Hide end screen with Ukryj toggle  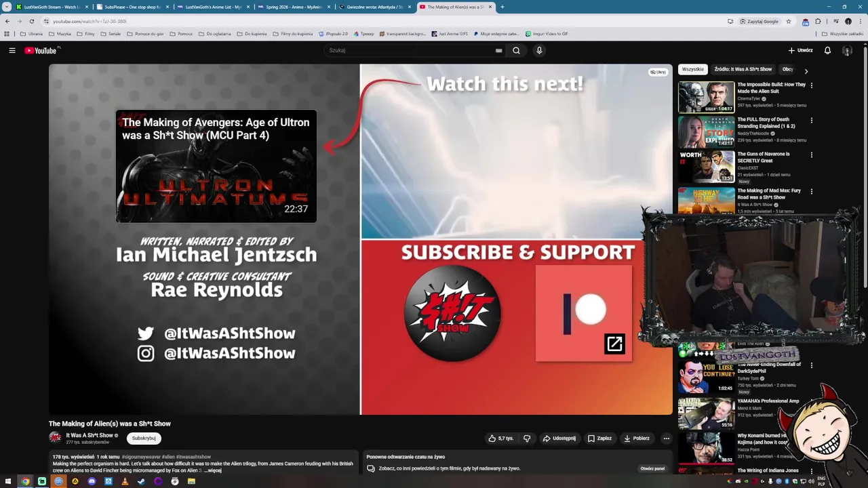click(658, 72)
